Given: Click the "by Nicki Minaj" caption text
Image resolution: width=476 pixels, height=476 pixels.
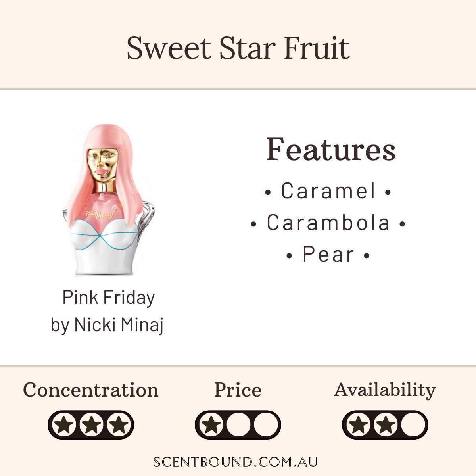Looking at the screenshot, I should click(x=107, y=325).
